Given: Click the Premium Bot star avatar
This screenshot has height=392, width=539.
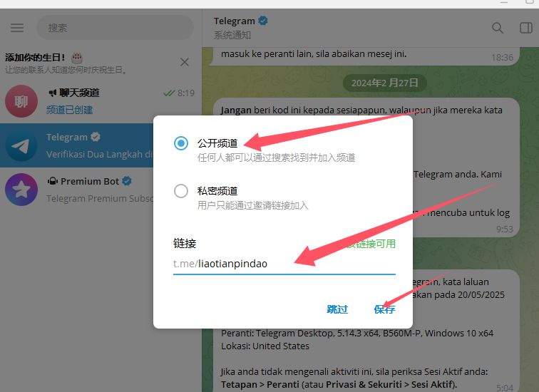Looking at the screenshot, I should pyautogui.click(x=21, y=190).
